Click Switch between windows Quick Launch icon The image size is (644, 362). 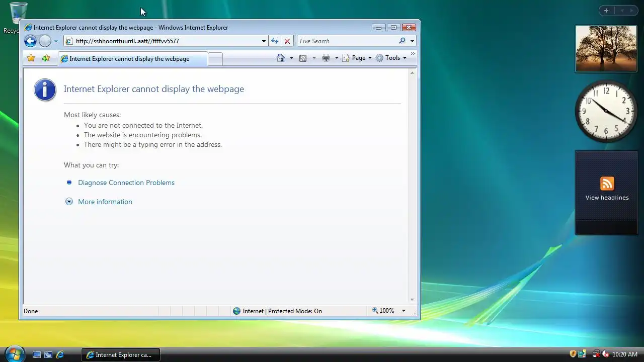(48, 354)
